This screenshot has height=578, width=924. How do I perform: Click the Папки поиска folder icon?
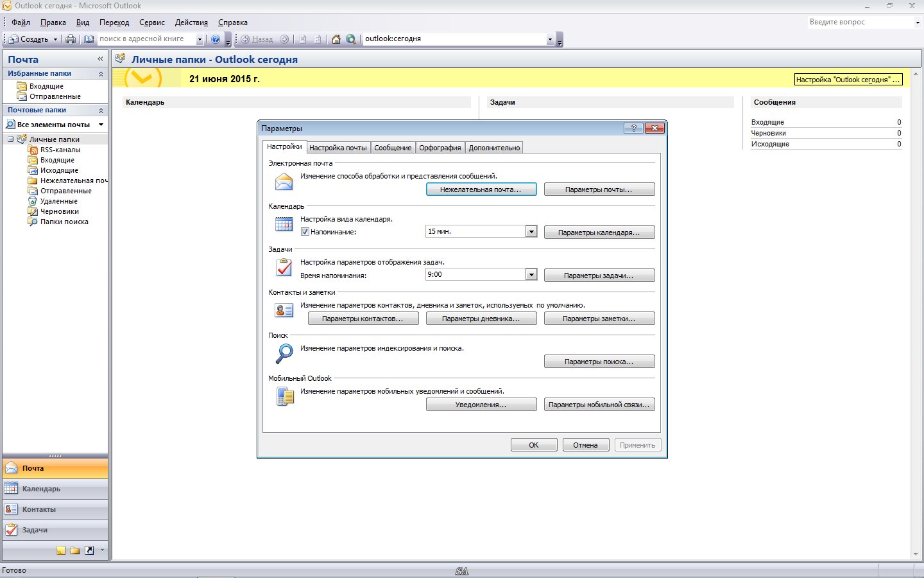click(33, 222)
